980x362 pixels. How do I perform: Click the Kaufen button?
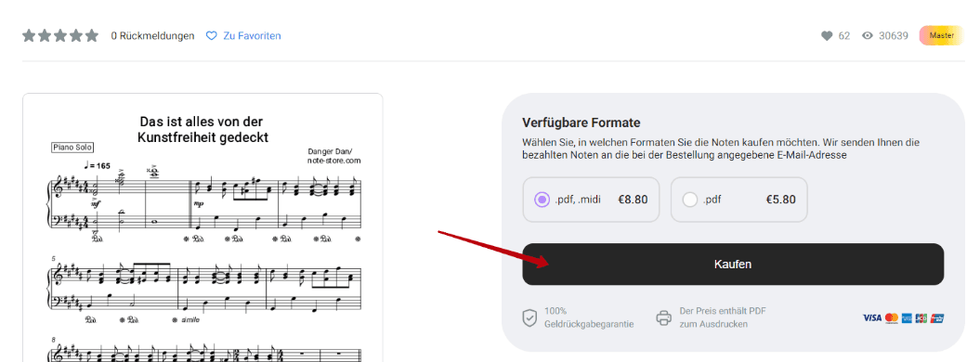pyautogui.click(x=733, y=264)
